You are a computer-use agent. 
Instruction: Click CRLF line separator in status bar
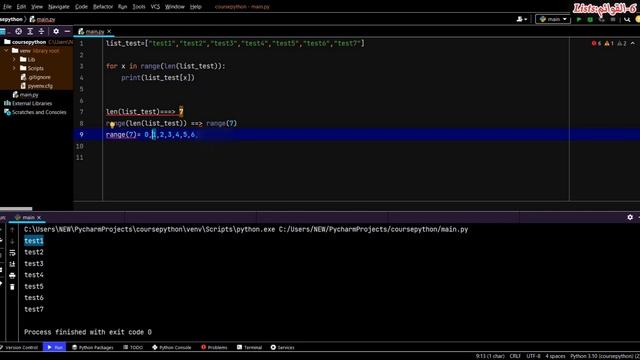pos(515,356)
